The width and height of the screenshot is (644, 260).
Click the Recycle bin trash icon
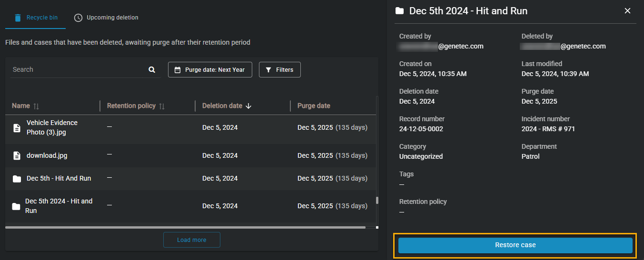coord(18,18)
